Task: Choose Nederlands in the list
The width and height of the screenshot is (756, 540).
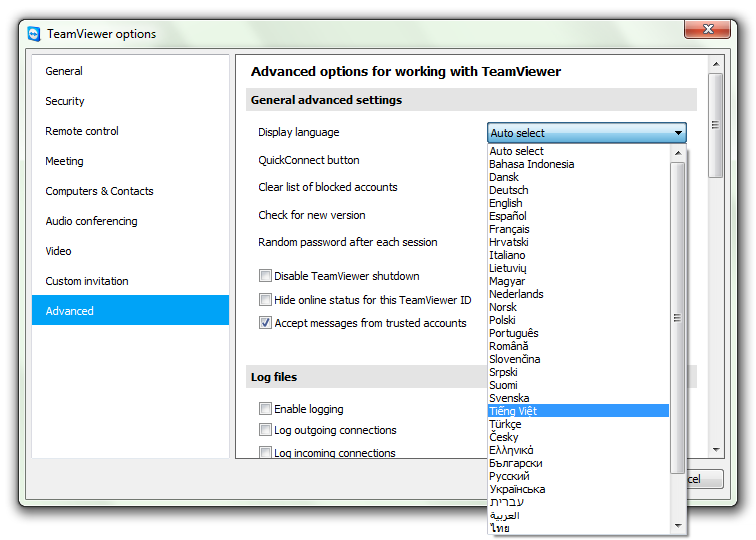Action: 579,294
